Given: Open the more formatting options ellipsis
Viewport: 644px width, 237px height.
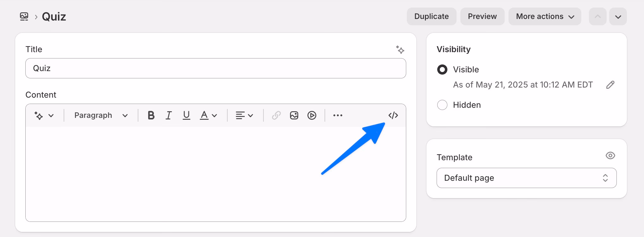Looking at the screenshot, I should click(338, 115).
